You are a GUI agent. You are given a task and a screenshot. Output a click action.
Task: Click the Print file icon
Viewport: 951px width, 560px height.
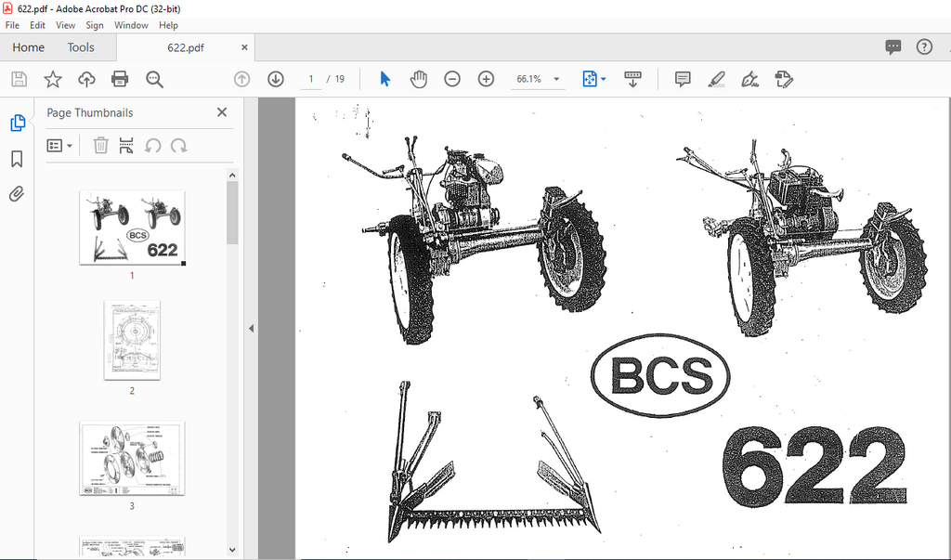[120, 80]
